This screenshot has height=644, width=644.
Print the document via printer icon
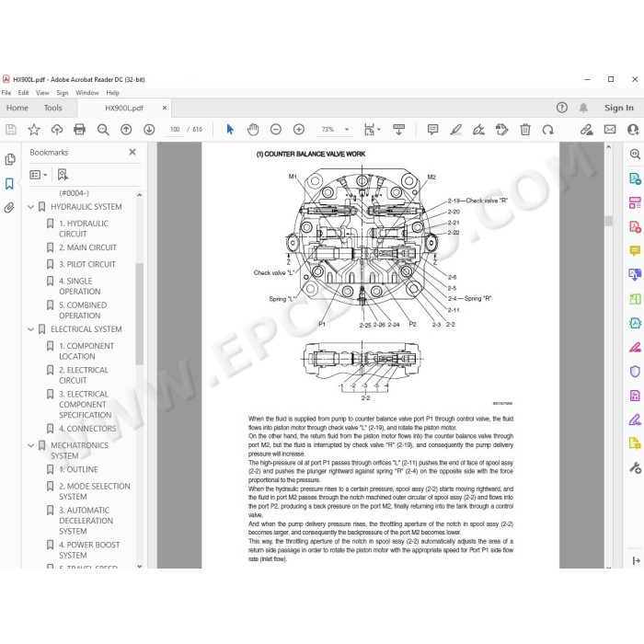[x=80, y=130]
